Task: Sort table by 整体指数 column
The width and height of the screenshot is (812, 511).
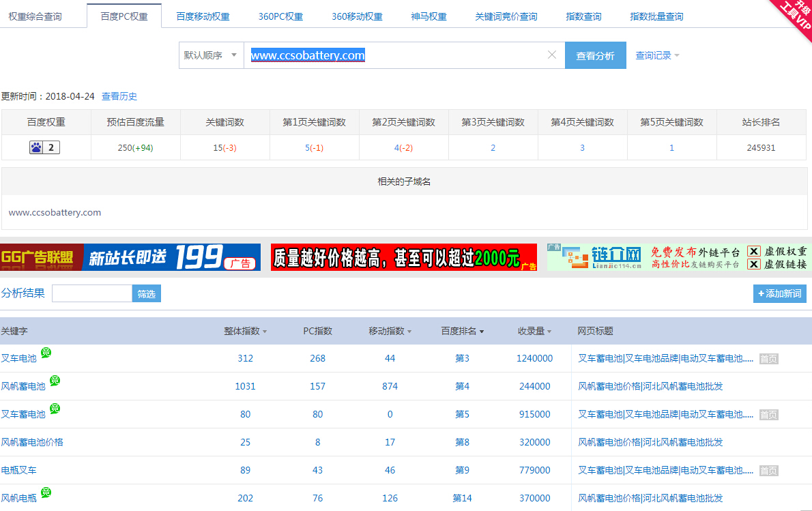Action: 245,331
